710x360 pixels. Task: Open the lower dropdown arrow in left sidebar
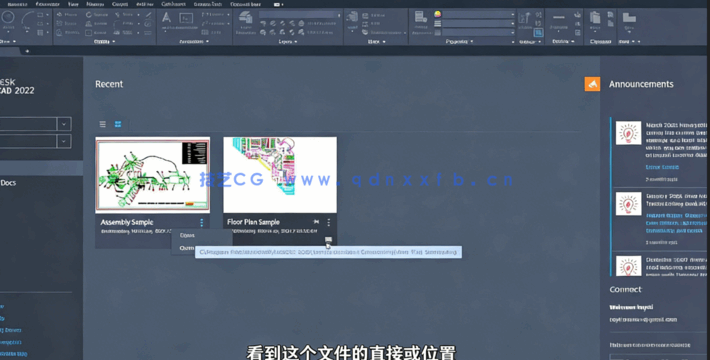pyautogui.click(x=64, y=141)
